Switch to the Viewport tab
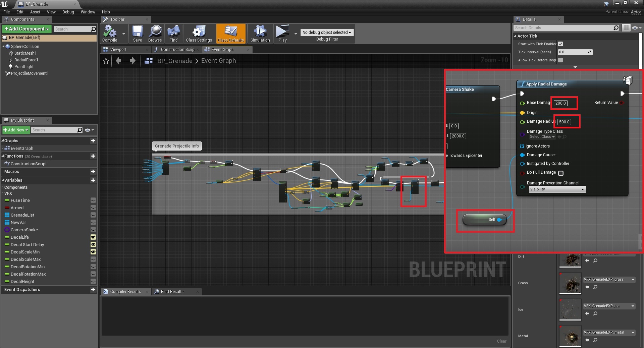644x348 pixels. 118,50
